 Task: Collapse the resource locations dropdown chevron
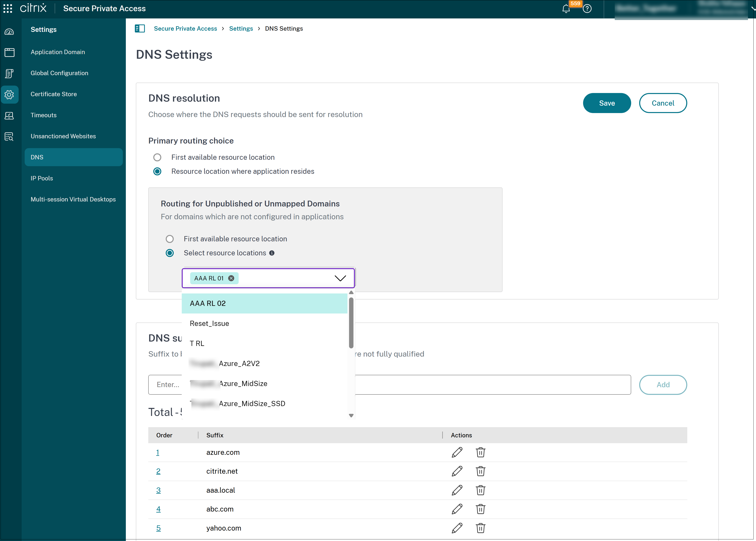click(x=340, y=278)
